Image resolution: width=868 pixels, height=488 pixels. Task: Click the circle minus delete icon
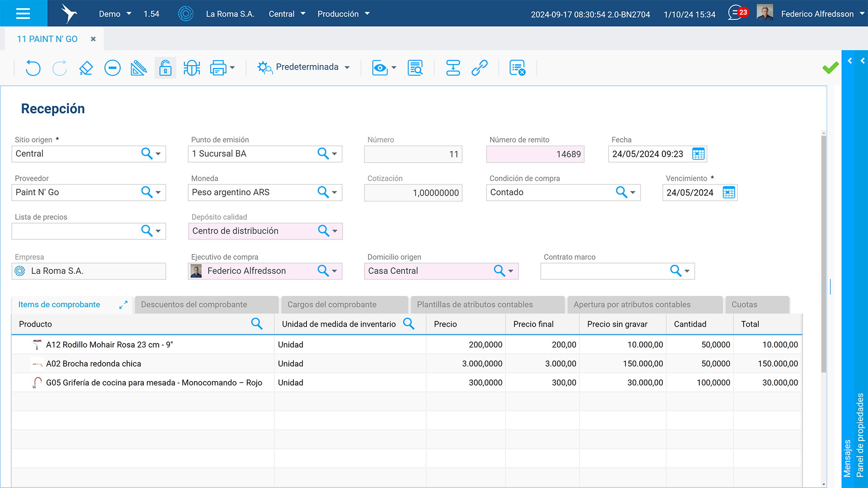pyautogui.click(x=113, y=68)
